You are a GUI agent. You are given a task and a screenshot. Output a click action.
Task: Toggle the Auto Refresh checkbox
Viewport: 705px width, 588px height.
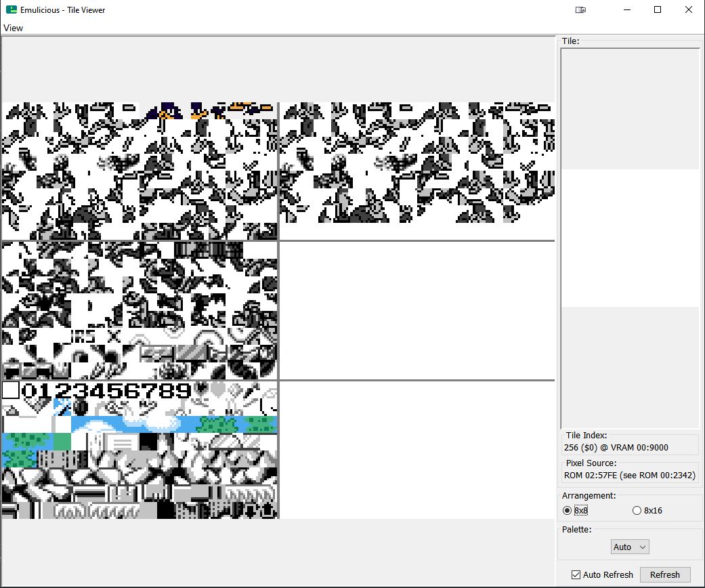click(x=576, y=575)
